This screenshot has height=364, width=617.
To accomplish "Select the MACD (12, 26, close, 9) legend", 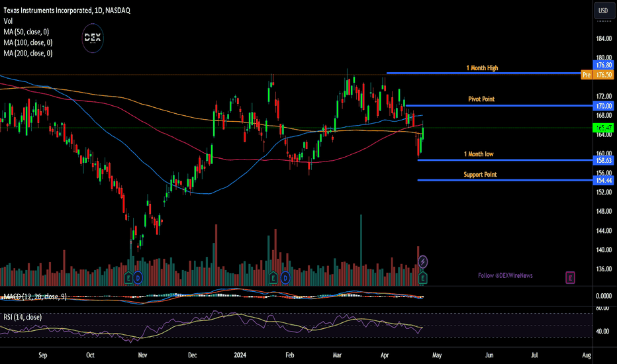I will tap(35, 296).
